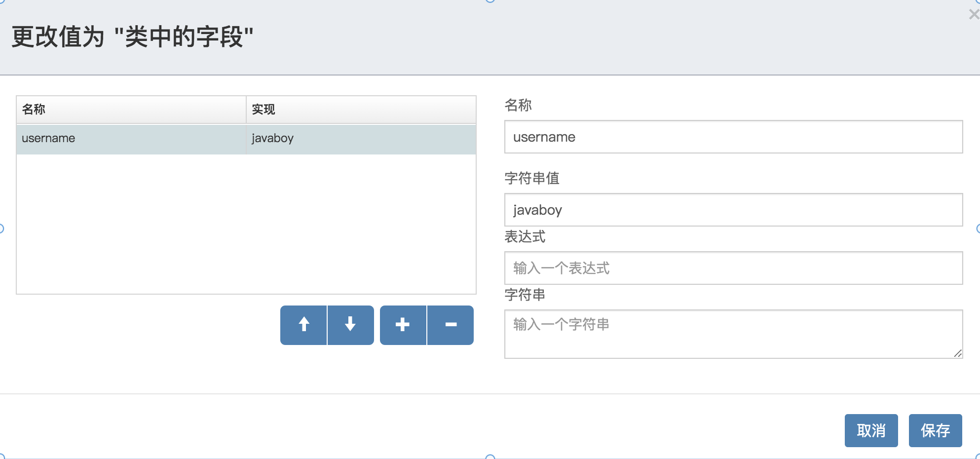Add a new field with plus button
Image resolution: width=980 pixels, height=459 pixels.
click(403, 325)
